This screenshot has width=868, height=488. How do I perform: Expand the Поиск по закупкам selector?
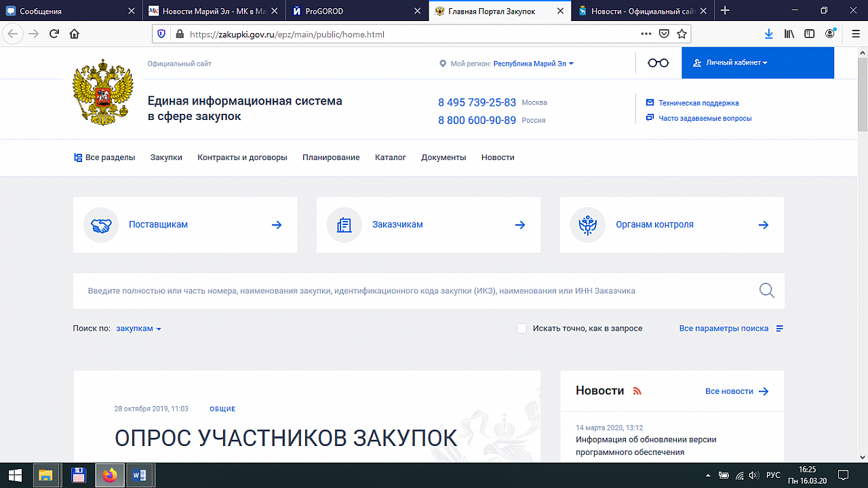coord(139,328)
